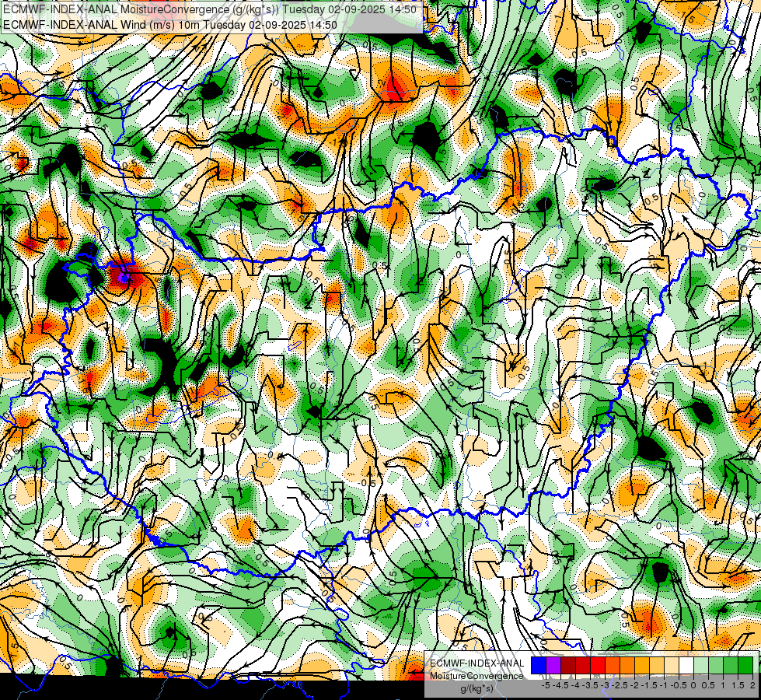Click the MoistureConvergence title line at the top

pos(210,9)
